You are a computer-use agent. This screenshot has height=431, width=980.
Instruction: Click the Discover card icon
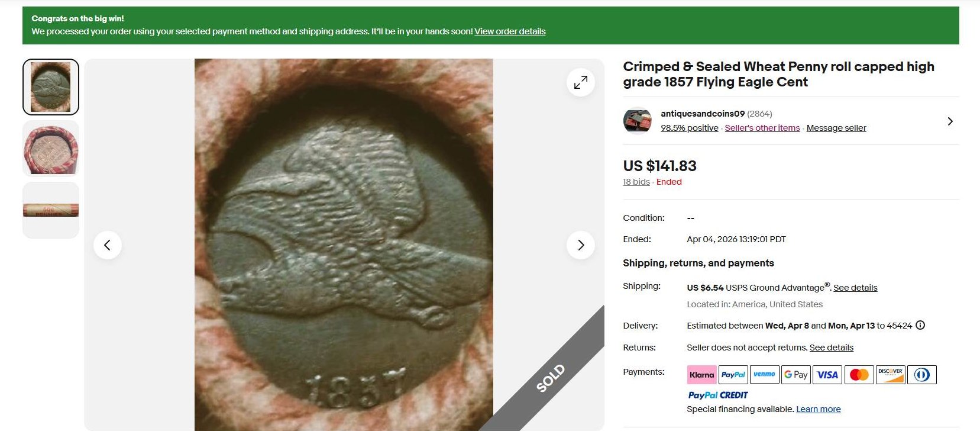[891, 374]
